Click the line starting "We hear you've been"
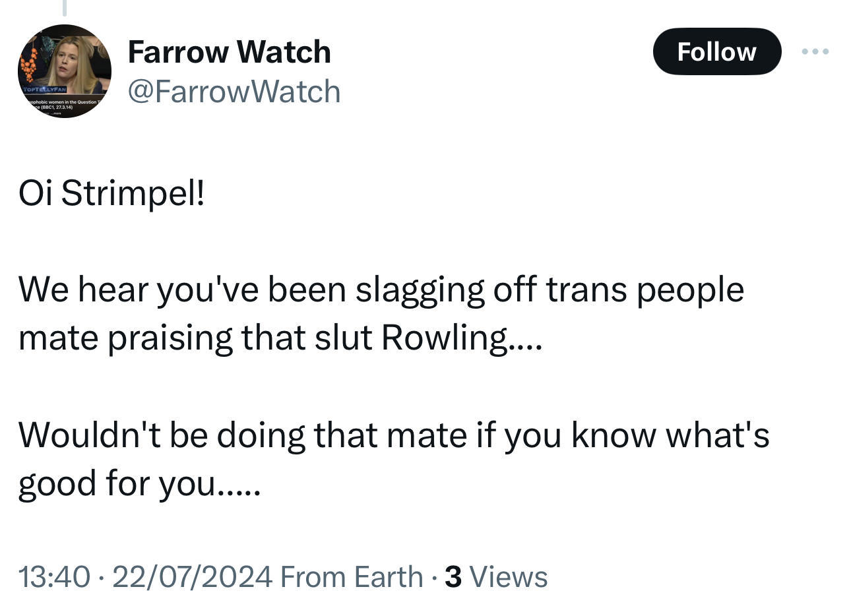851x616 pixels. 381,290
